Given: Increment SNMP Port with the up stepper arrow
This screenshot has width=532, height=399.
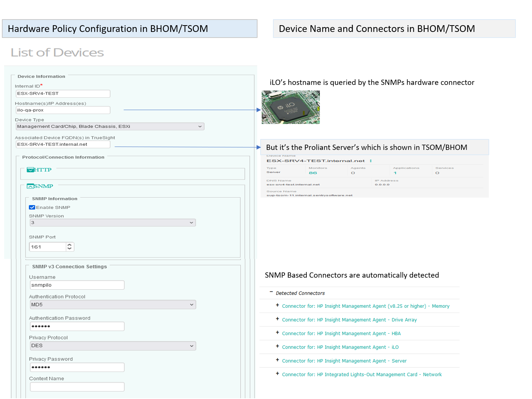Looking at the screenshot, I should tap(70, 245).
